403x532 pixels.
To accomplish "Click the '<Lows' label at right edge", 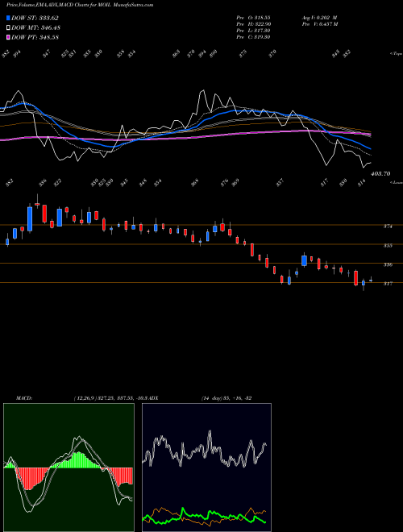I will click(397, 182).
